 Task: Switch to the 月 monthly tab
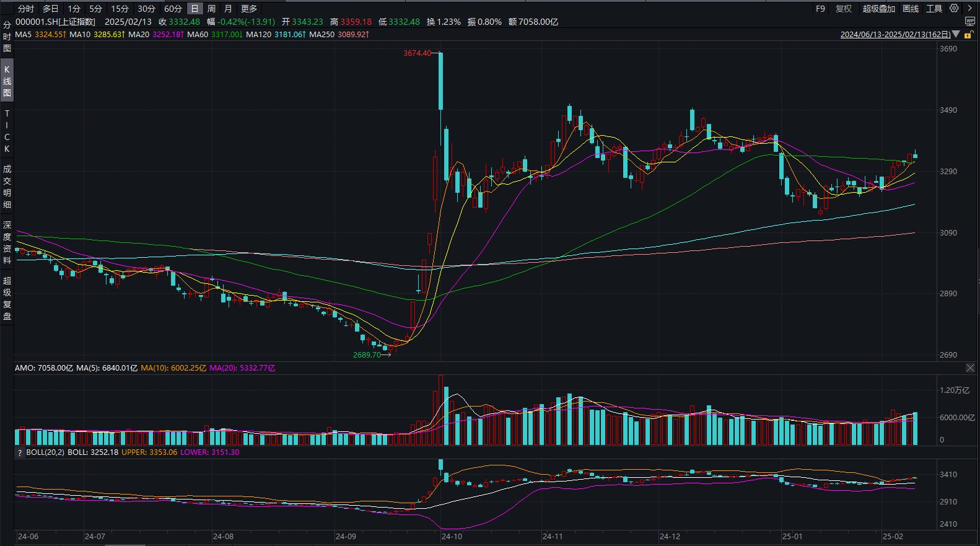(228, 9)
